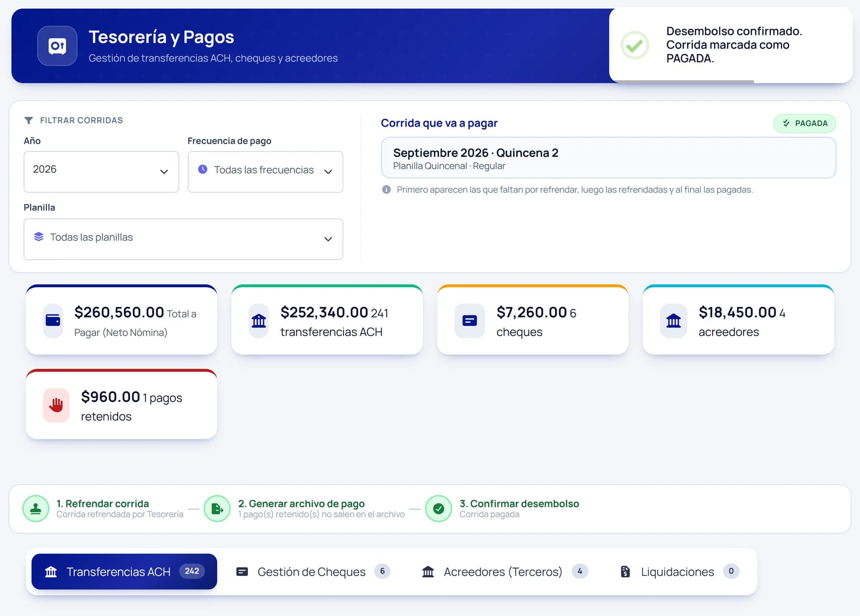Image resolution: width=860 pixels, height=616 pixels.
Task: Click the 242 count badge on Transferencias ACH
Action: [192, 571]
